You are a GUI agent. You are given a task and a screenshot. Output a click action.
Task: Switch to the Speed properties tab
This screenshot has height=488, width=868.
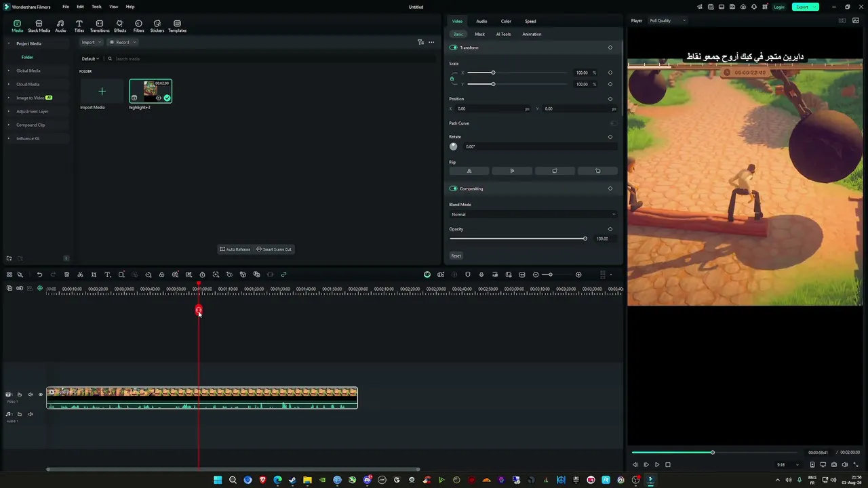[x=530, y=21]
